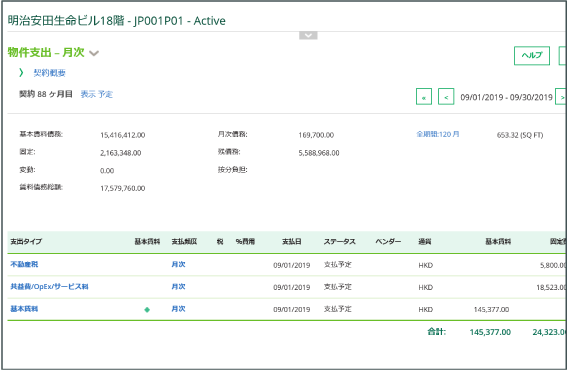Viewport: 568px width, 371px height.
Task: Open the 全期間:120 月 link
Action: (438, 134)
